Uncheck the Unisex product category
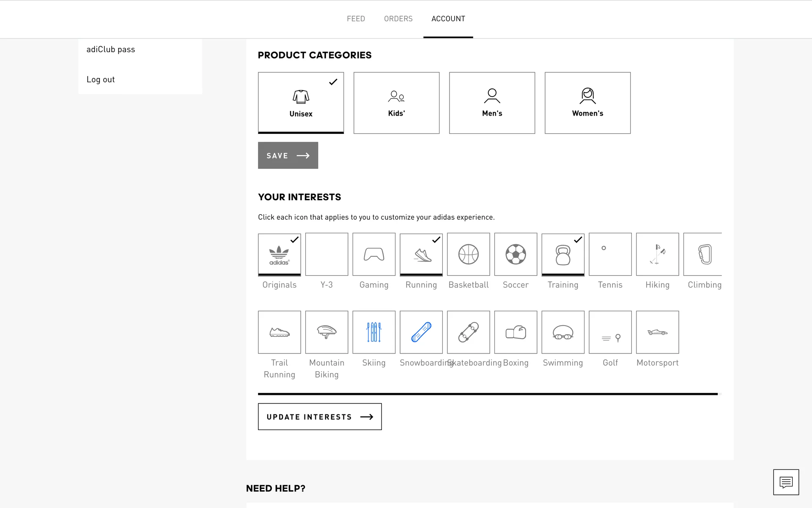Image resolution: width=812 pixels, height=508 pixels. click(x=301, y=103)
